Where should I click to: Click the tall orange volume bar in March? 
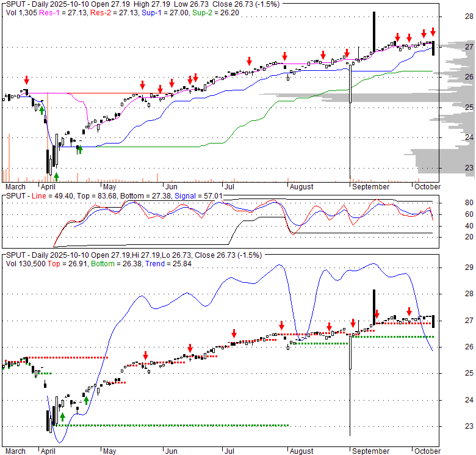point(9,158)
